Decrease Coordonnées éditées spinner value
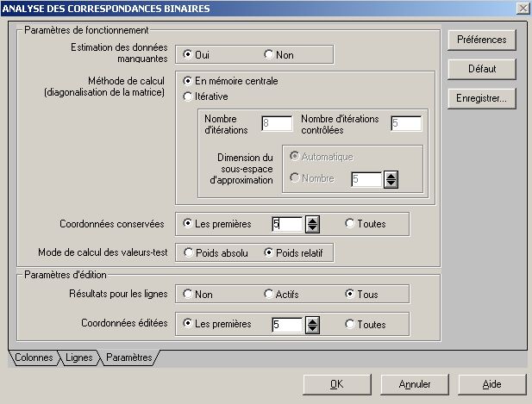The image size is (532, 404). click(312, 329)
